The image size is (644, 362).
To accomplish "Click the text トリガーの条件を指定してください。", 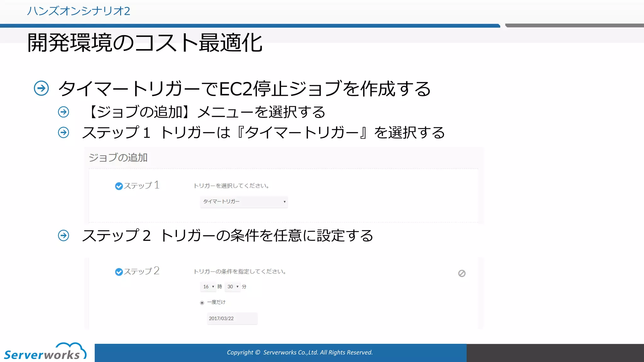I will (x=240, y=271).
